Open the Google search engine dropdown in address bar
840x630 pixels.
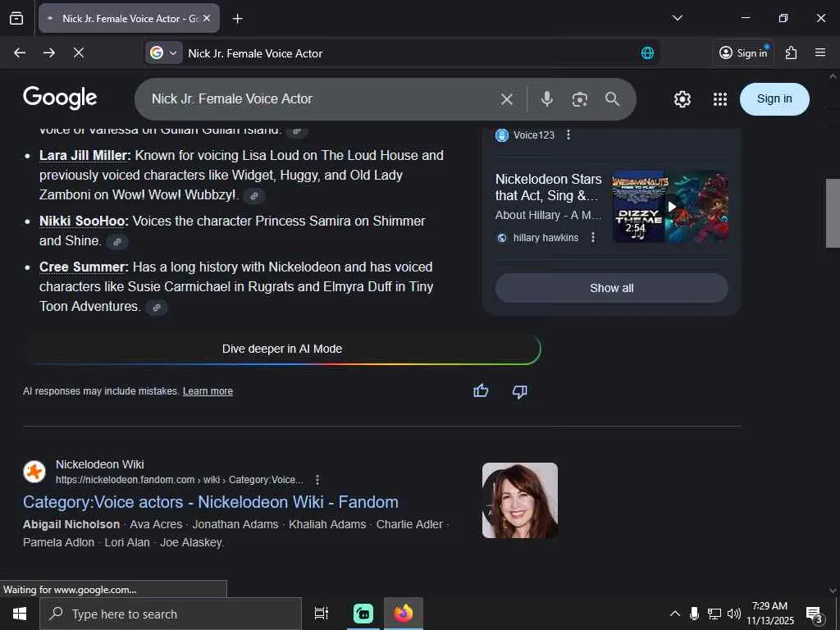163,53
